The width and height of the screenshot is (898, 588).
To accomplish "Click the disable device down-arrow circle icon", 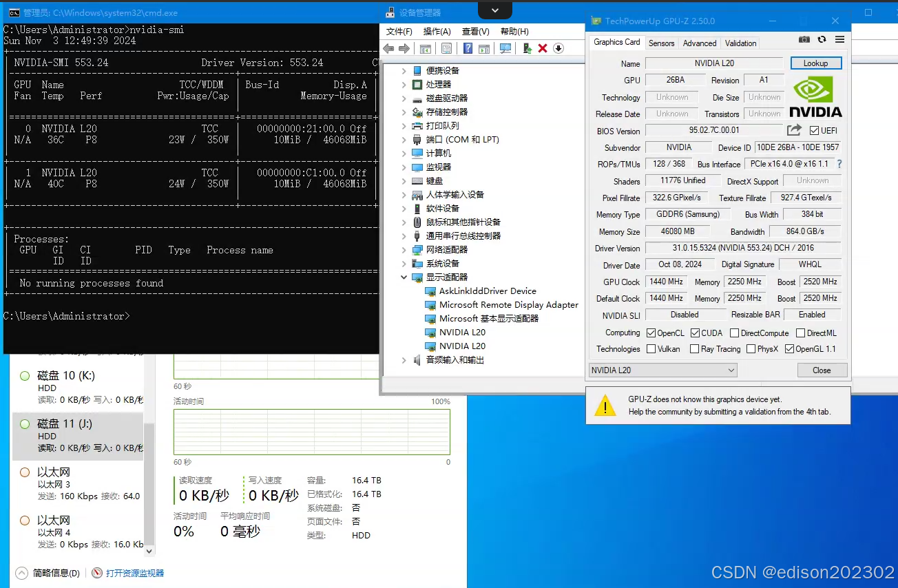I will (558, 48).
